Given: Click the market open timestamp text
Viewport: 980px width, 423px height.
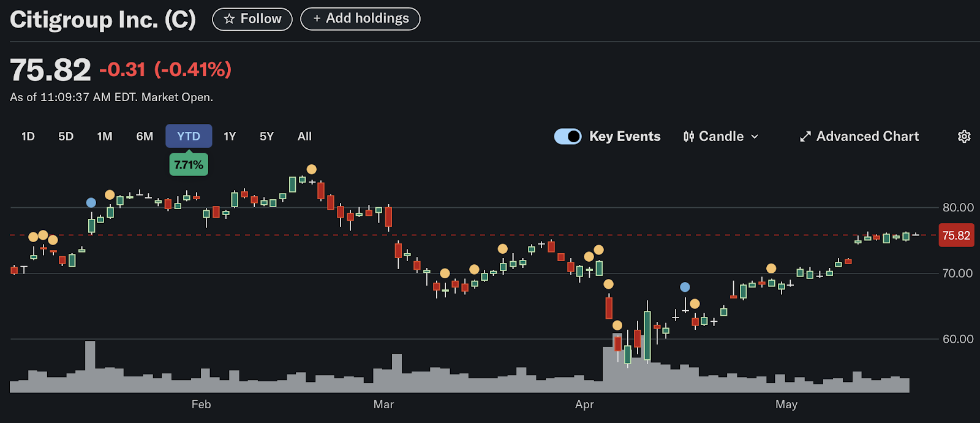Looking at the screenshot, I should pos(111,97).
